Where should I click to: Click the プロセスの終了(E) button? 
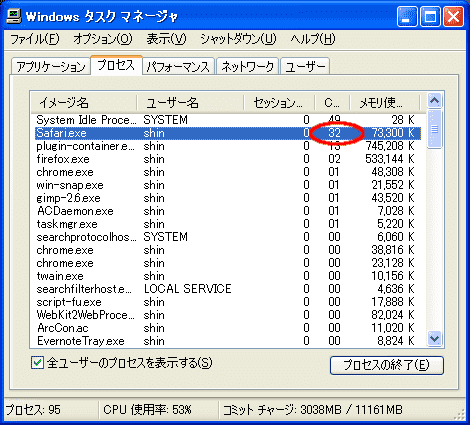387,365
